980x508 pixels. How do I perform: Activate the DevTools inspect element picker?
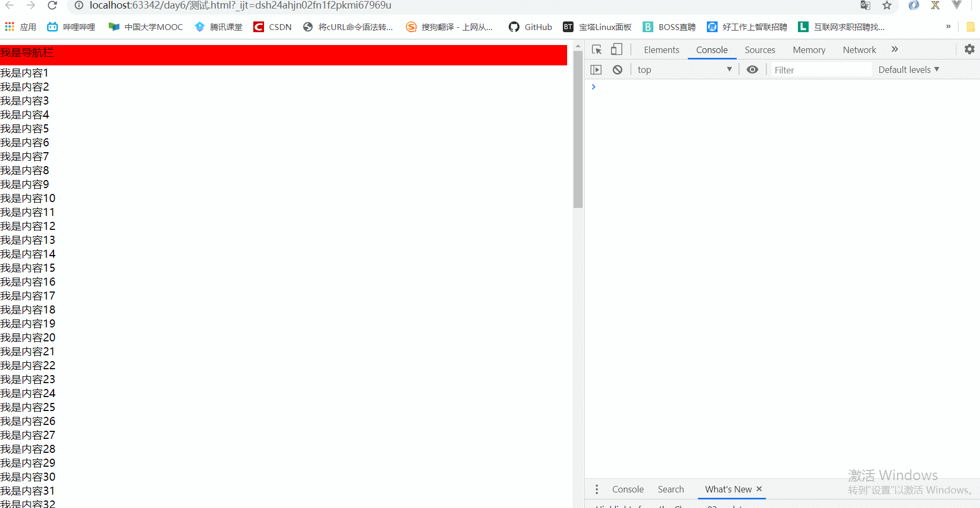[597, 49]
